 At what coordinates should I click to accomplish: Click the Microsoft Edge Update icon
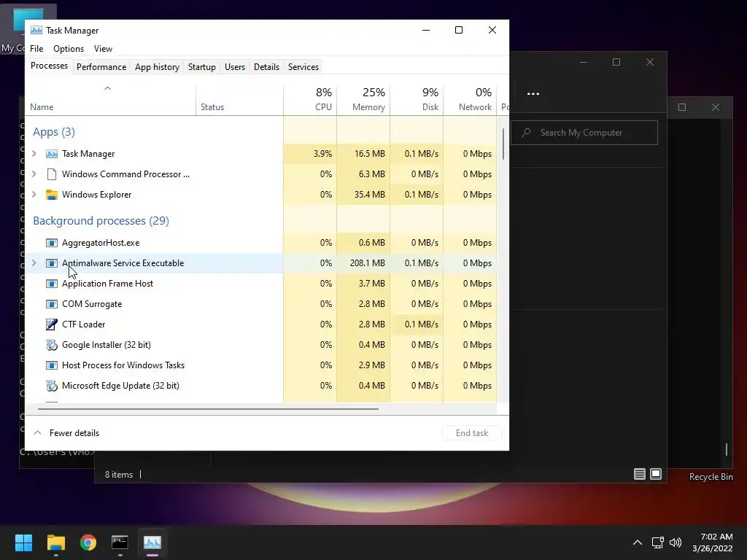tap(52, 386)
